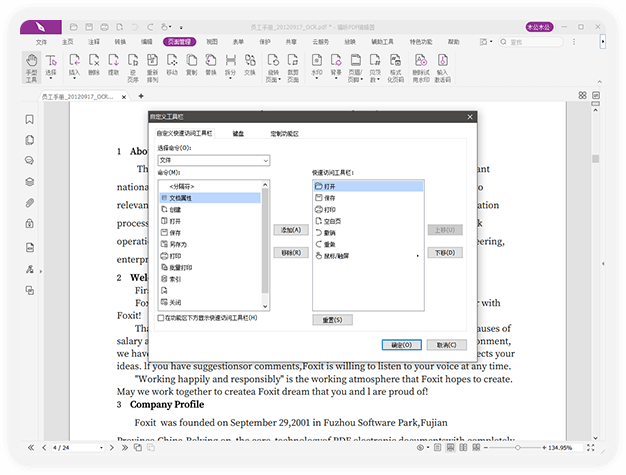The height and width of the screenshot is (475, 626).
Task: Select Save As (另存为) in the command list
Action: click(x=210, y=244)
